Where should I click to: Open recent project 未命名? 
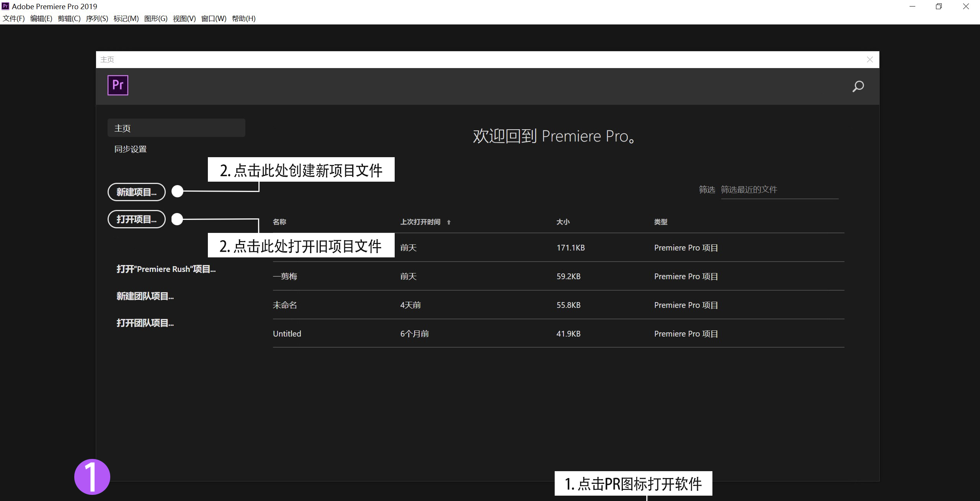tap(285, 305)
